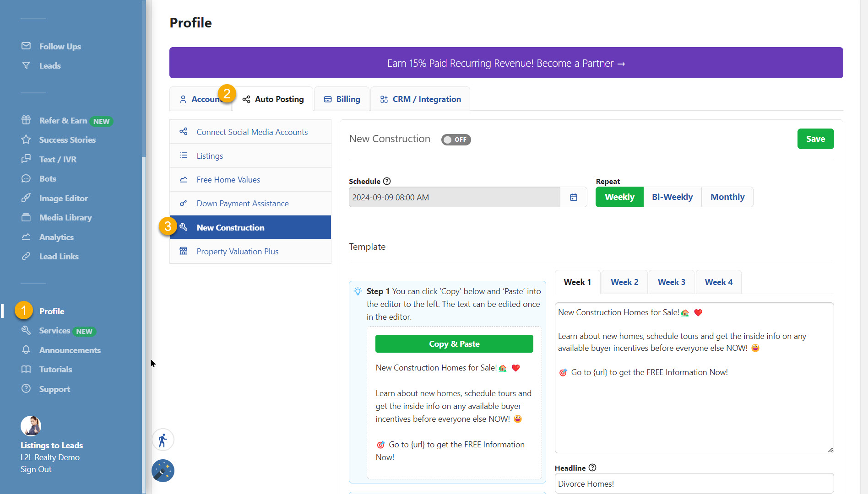The height and width of the screenshot is (494, 868).
Task: Open the Week 3 template tab
Action: (671, 282)
